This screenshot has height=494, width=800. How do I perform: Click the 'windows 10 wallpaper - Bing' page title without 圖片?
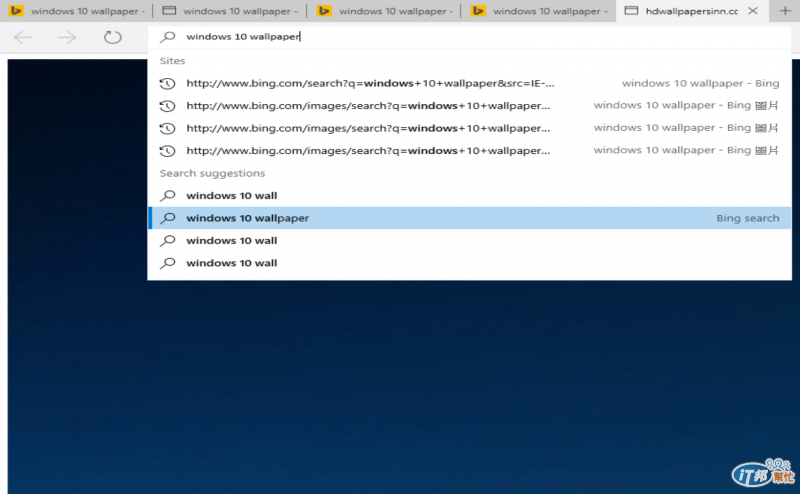tap(700, 83)
